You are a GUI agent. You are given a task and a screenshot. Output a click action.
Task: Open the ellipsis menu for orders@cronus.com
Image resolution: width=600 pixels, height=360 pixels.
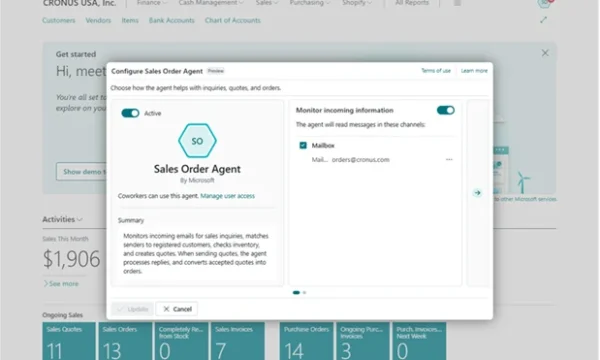449,160
